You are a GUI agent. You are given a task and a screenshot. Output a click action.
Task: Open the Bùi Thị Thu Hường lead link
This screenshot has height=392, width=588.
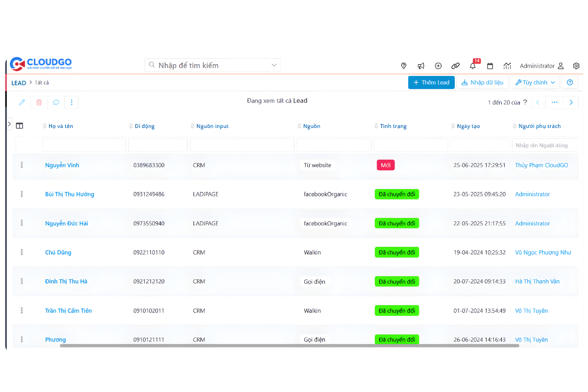coord(70,194)
